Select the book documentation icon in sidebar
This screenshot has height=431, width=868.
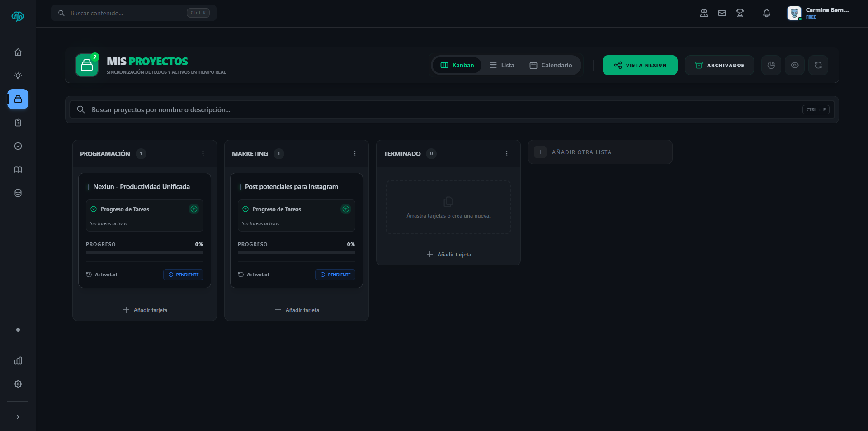(x=18, y=170)
